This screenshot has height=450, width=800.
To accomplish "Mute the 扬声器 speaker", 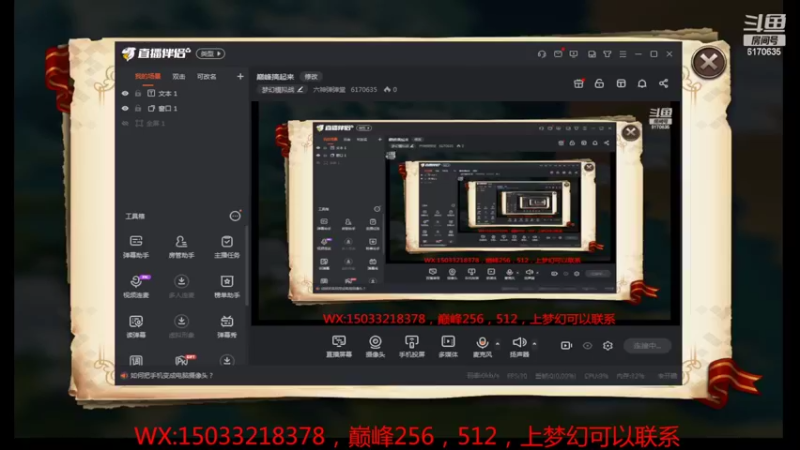I will 519,346.
